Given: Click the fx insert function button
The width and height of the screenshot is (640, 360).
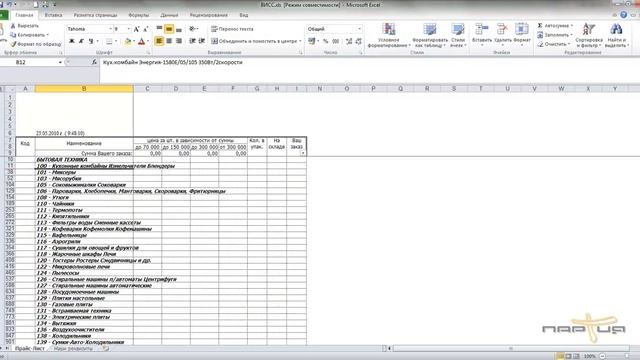Looking at the screenshot, I should (94, 62).
